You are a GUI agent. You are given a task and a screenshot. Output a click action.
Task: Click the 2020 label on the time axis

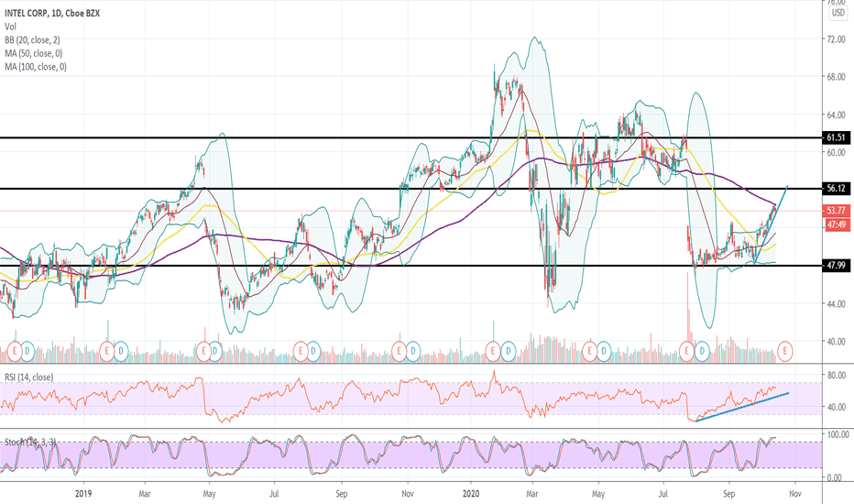471,494
